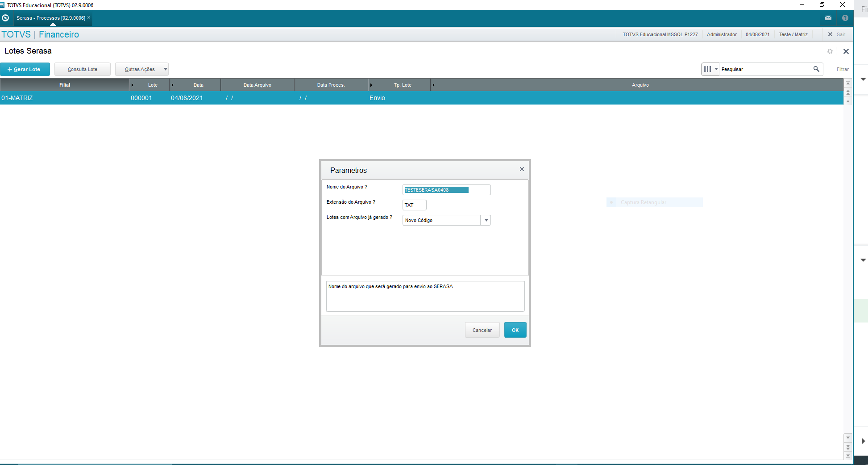868x465 pixels.
Task: Click the Extensão do Arquivo field
Action: (415, 205)
